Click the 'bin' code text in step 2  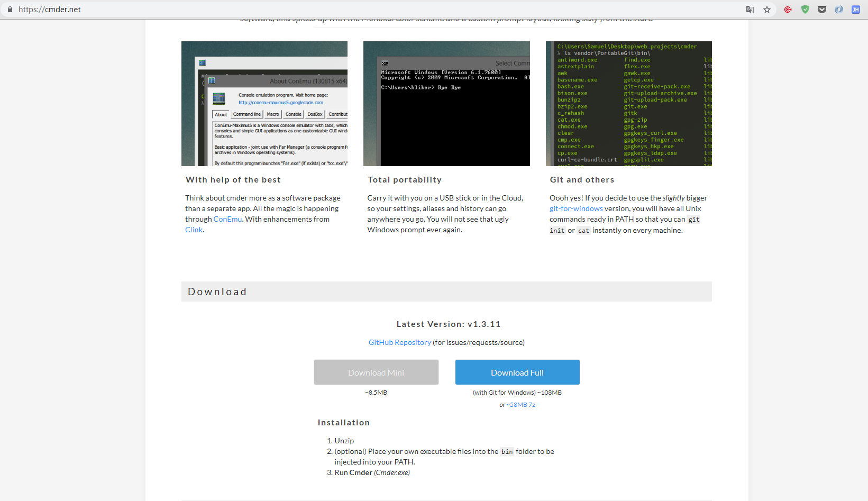pyautogui.click(x=507, y=452)
